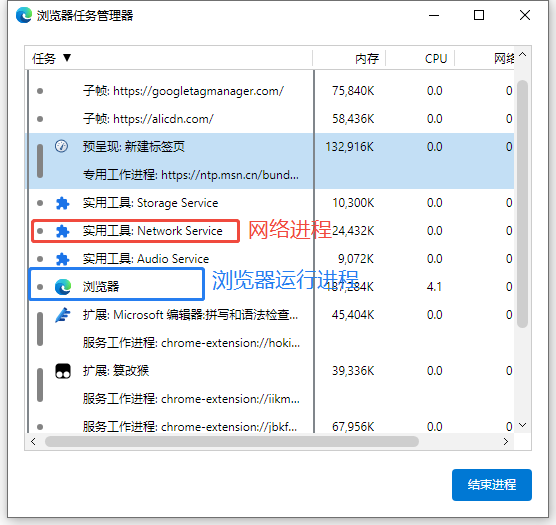This screenshot has width=556, height=525.
Task: Minimize the task manager window
Action: point(434,16)
